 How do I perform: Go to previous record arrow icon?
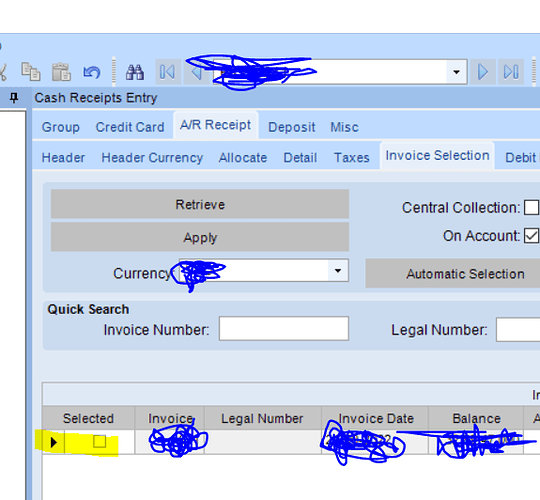pyautogui.click(x=196, y=72)
